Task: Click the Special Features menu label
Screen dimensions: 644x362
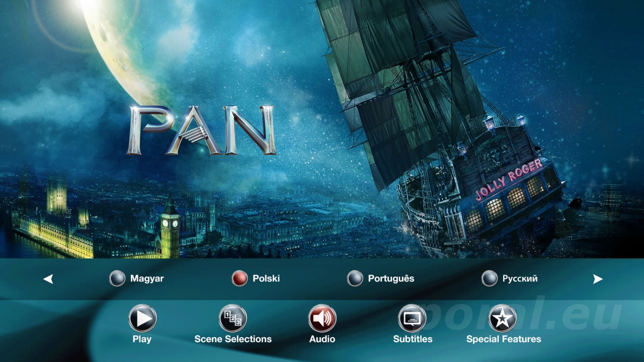Action: point(504,339)
